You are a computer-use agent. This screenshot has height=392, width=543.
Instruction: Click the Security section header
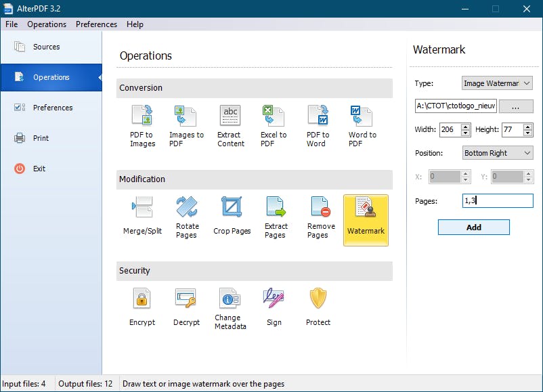point(254,271)
